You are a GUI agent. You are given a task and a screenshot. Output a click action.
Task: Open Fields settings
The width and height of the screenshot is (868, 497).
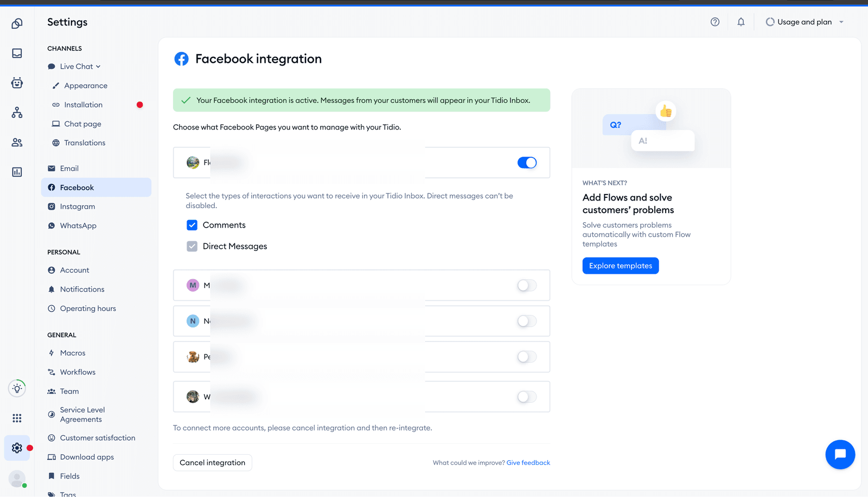pos(69,476)
